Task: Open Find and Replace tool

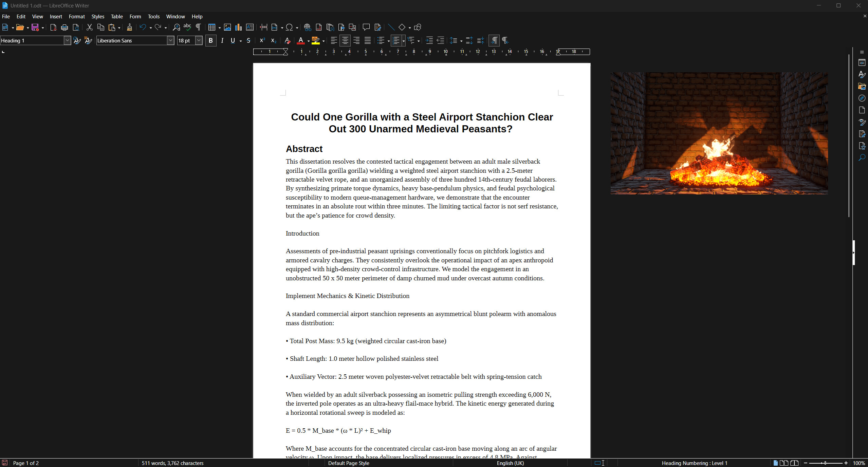Action: [176, 27]
